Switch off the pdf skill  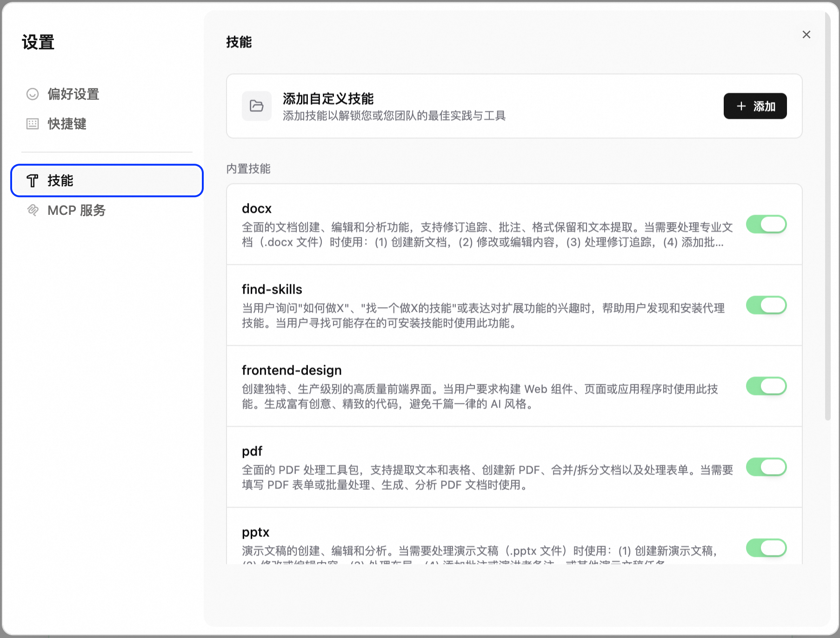[x=766, y=467]
